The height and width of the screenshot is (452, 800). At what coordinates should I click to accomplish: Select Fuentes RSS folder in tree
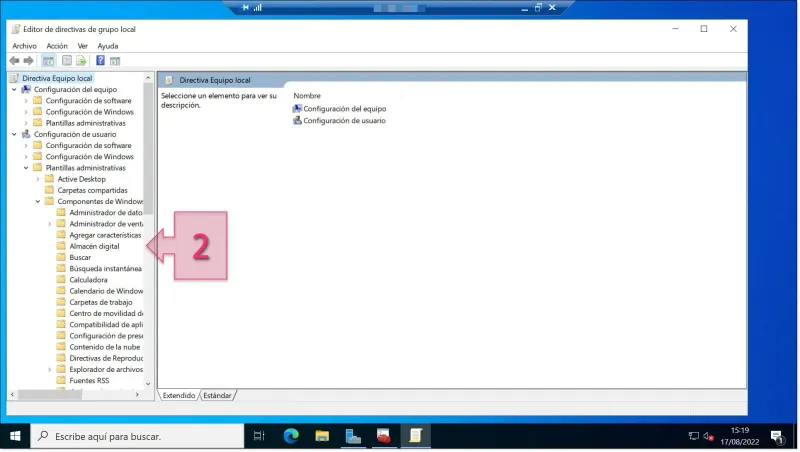89,381
